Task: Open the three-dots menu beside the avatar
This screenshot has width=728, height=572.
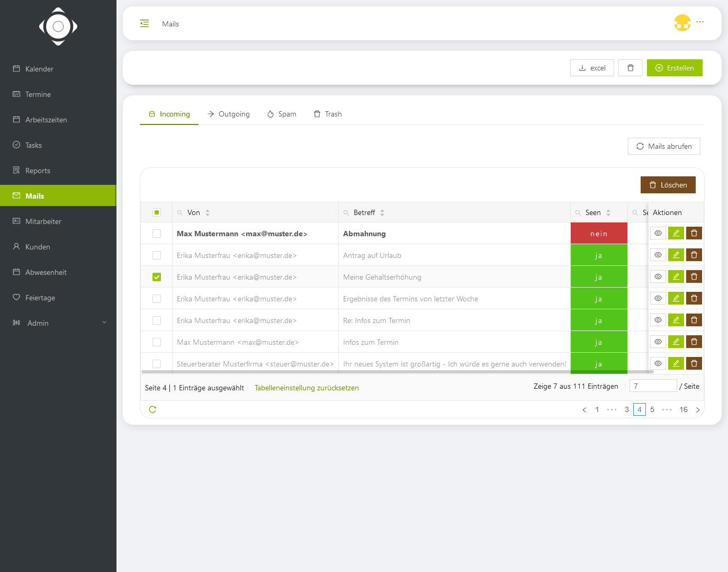Action: tap(700, 22)
